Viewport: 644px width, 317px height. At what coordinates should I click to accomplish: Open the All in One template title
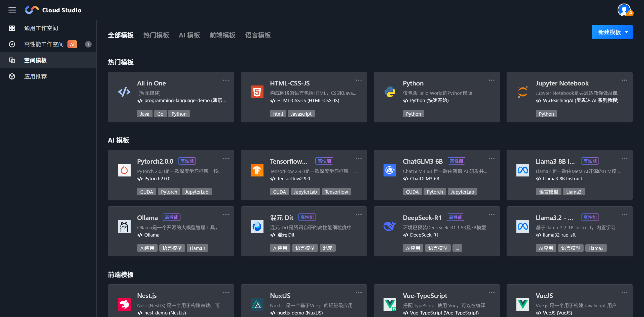pyautogui.click(x=151, y=83)
